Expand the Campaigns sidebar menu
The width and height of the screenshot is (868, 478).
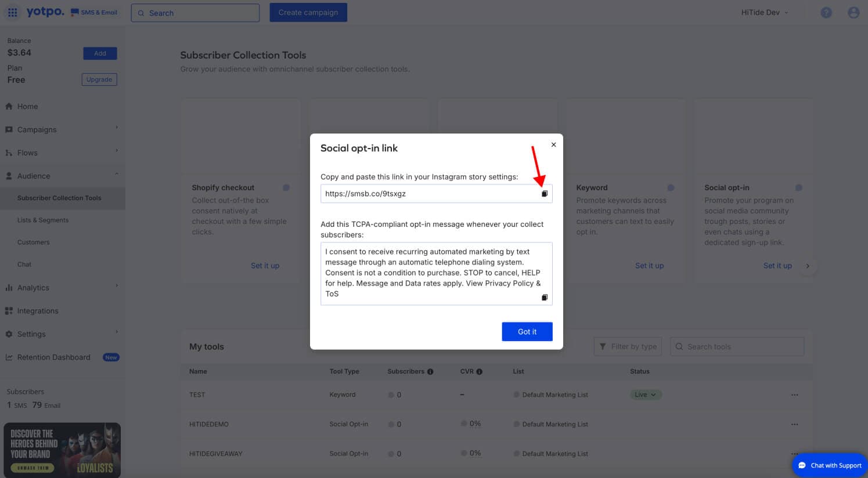62,129
